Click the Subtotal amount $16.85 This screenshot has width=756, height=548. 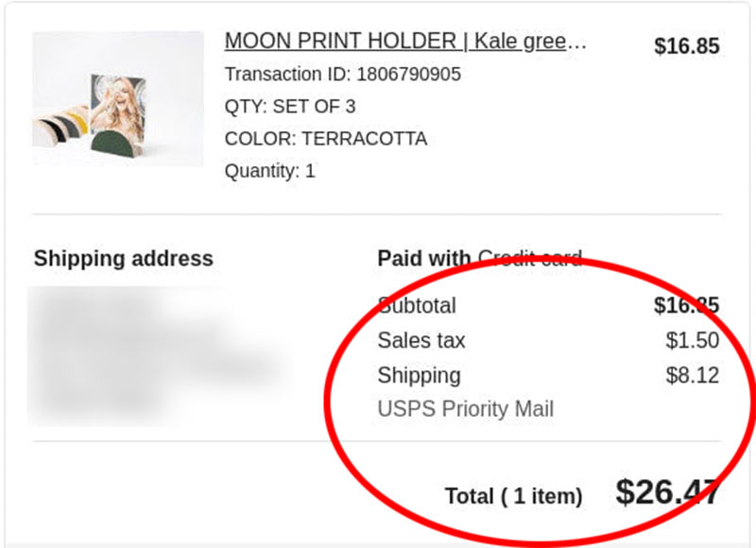pyautogui.click(x=686, y=305)
